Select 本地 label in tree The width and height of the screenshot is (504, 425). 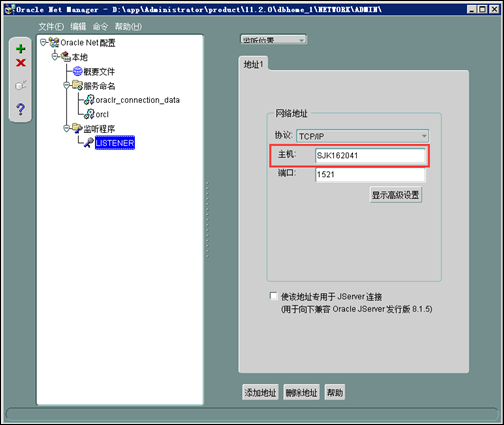point(80,57)
